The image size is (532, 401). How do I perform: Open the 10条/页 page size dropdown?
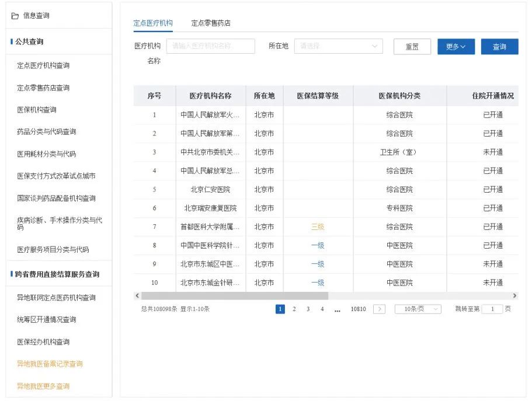(x=418, y=309)
